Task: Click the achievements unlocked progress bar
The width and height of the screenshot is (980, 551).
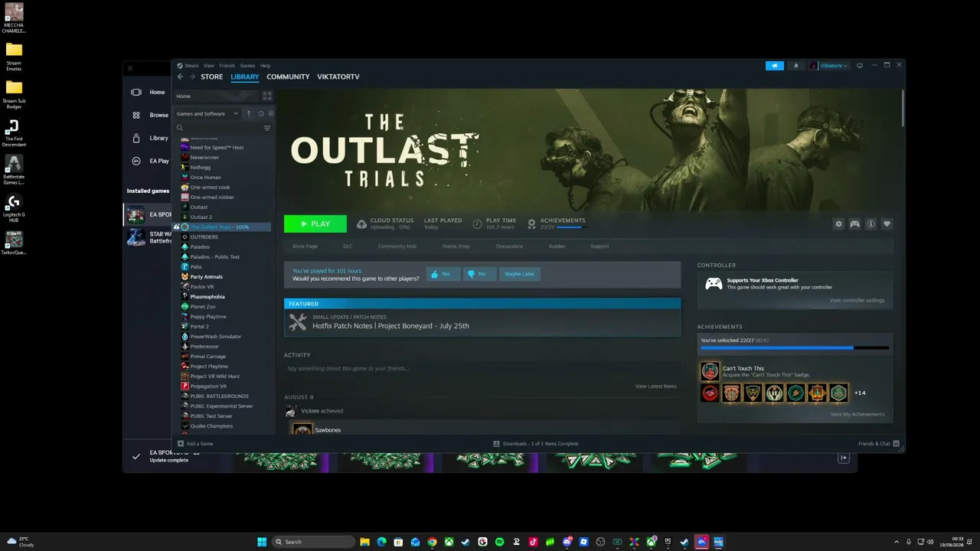Action: [x=795, y=348]
